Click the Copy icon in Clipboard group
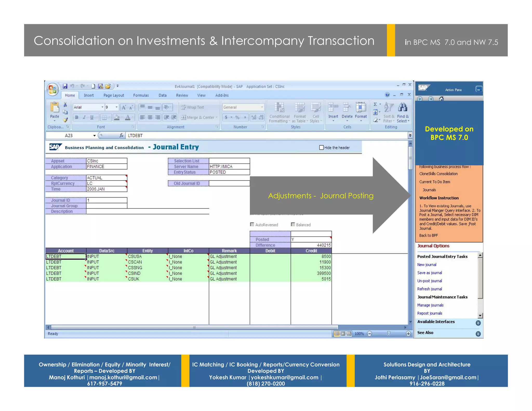Viewport: 532px width, 411px height. click(65, 112)
